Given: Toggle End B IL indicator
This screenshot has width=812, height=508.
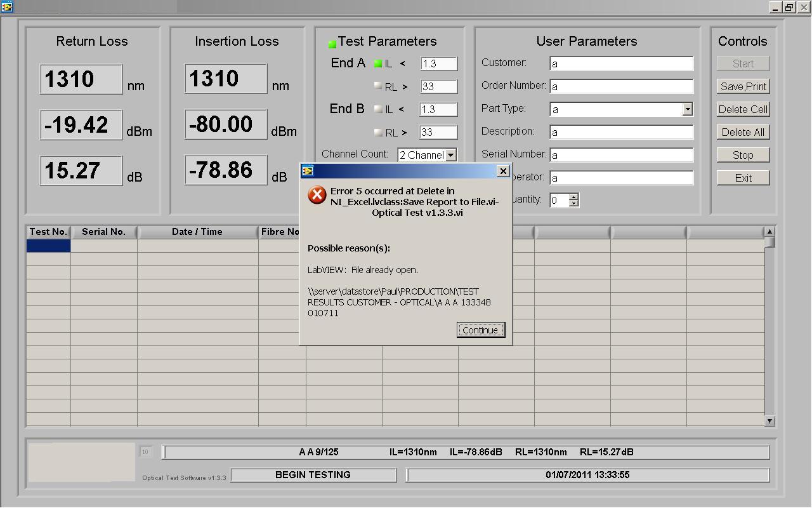Looking at the screenshot, I should (x=378, y=109).
